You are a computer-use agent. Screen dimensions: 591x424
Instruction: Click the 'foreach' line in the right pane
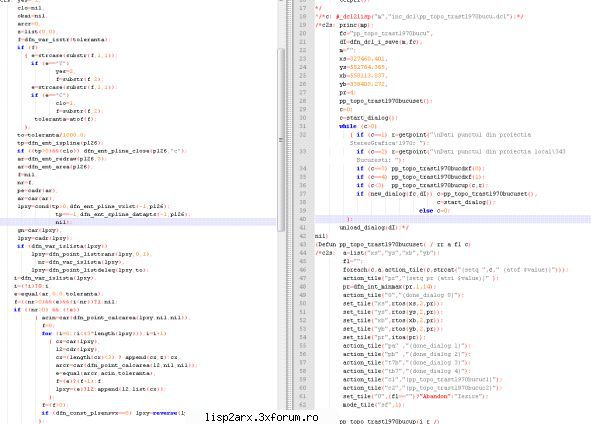click(455, 270)
